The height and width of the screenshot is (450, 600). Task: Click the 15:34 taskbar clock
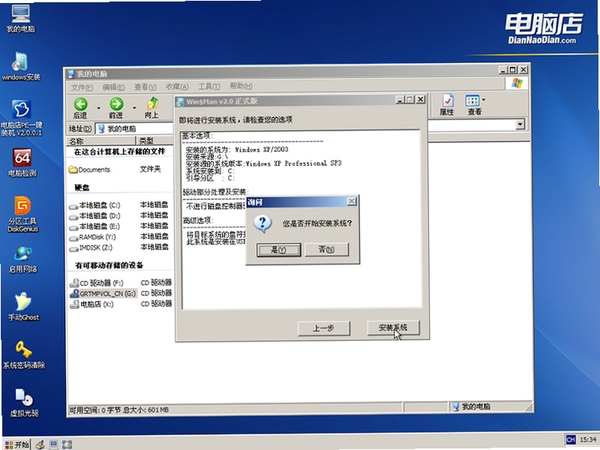588,439
